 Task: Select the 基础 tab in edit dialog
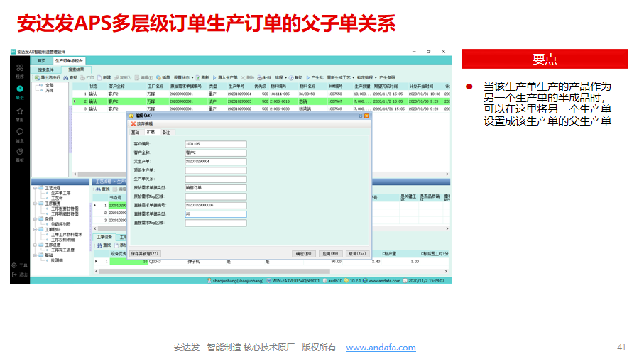click(x=135, y=133)
